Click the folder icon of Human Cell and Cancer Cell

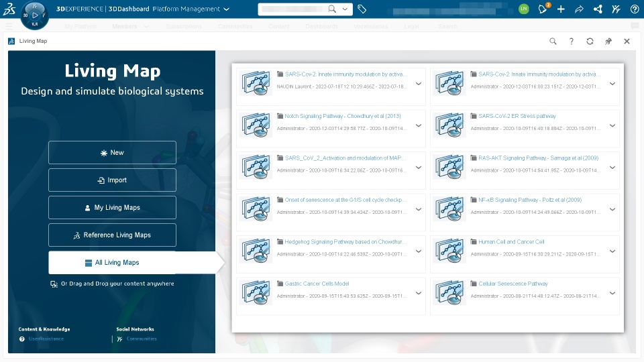click(474, 242)
